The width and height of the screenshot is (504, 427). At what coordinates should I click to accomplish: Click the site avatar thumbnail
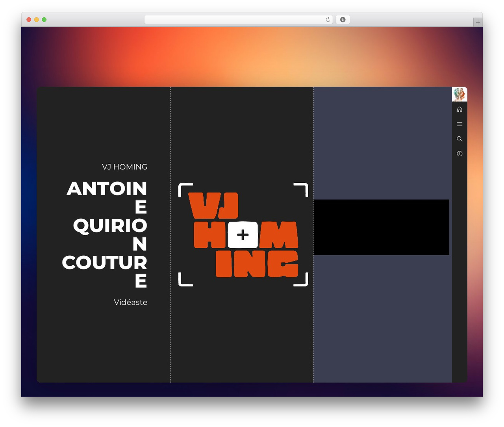coord(460,94)
